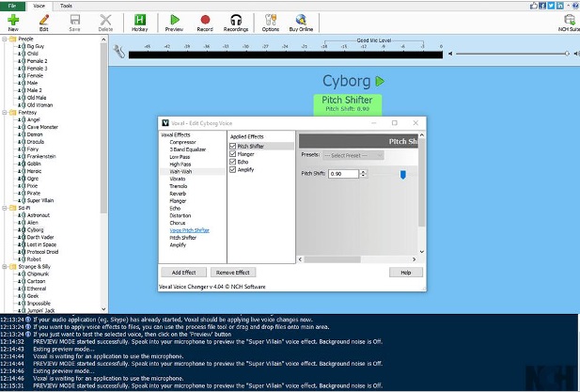Image resolution: width=580 pixels, height=392 pixels.
Task: Select Chorus in Voxal Effects list
Action: tap(177, 223)
